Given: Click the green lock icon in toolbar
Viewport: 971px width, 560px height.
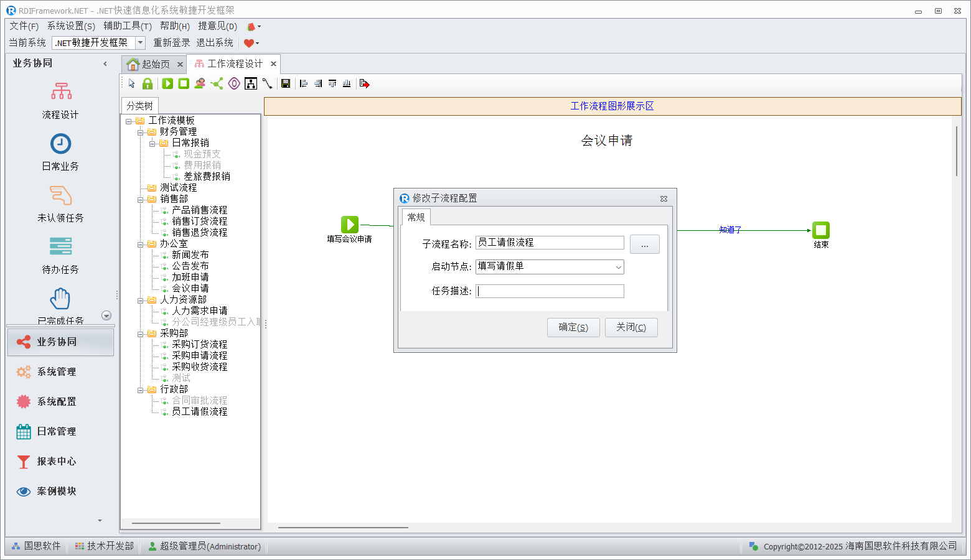Looking at the screenshot, I should pos(148,83).
